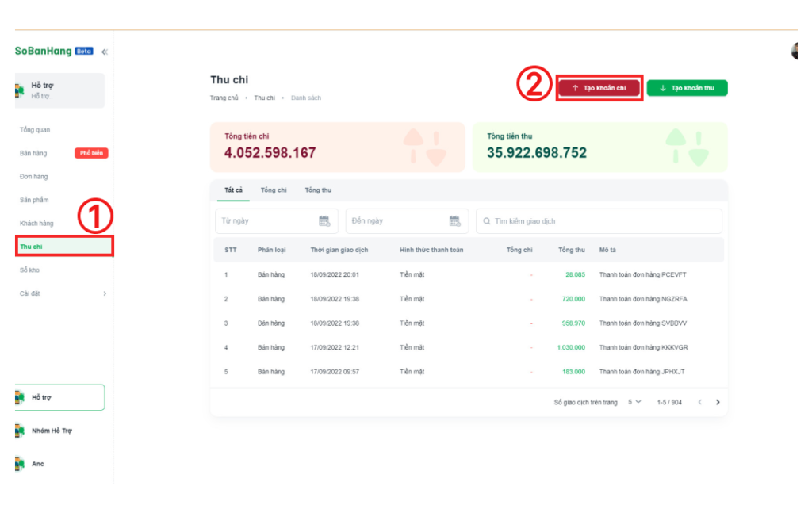The image size is (812, 513).
Task: Collapse the sidebar with double-chevron icon
Action: [105, 52]
